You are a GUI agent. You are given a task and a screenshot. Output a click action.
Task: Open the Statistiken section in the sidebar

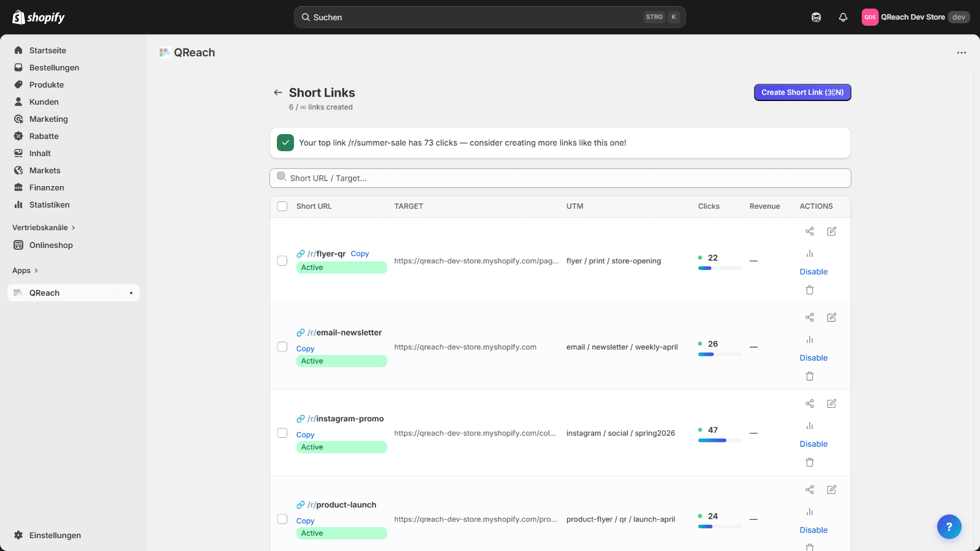(x=49, y=204)
